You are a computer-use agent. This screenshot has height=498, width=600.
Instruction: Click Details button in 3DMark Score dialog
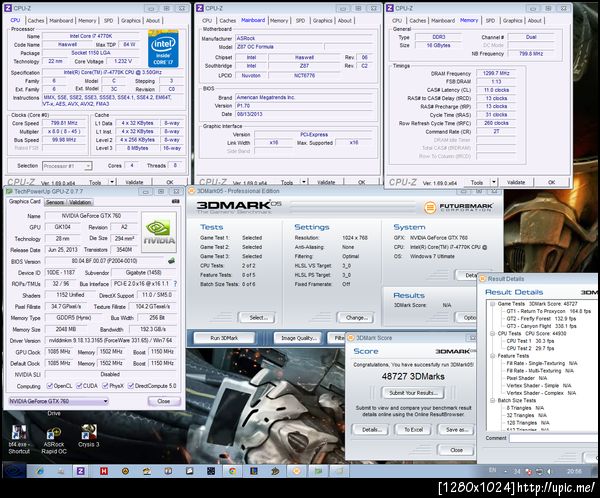[372, 429]
